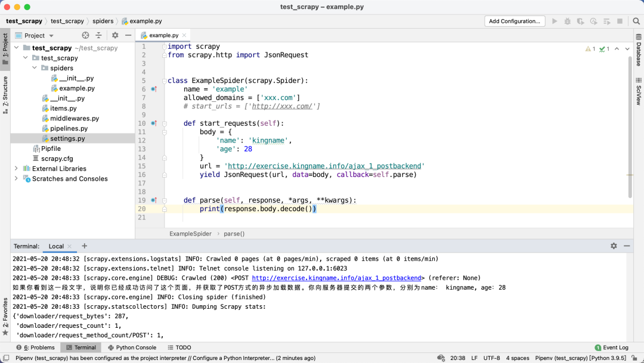Click Pipenv interpreter in status bar

580,358
